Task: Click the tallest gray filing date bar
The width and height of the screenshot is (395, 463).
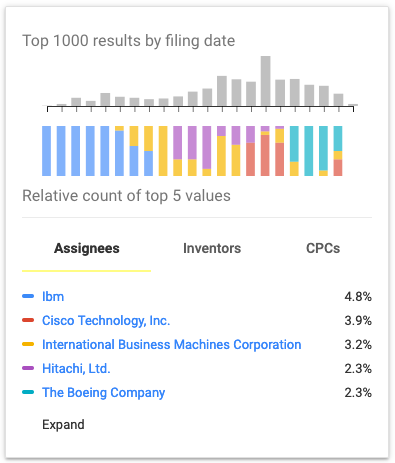Action: 266,81
